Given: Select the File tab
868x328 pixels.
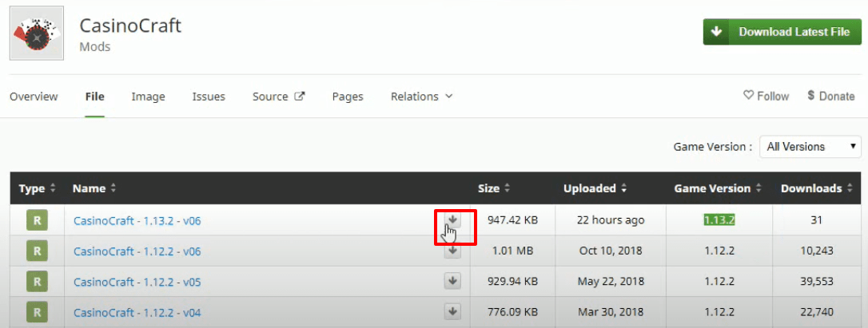Looking at the screenshot, I should 94,97.
